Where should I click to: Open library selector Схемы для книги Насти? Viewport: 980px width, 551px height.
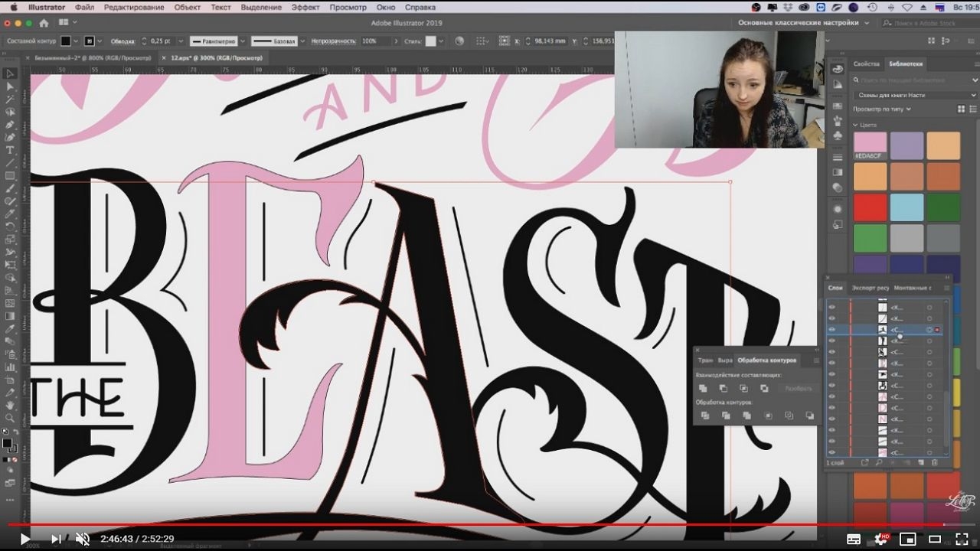(916, 95)
